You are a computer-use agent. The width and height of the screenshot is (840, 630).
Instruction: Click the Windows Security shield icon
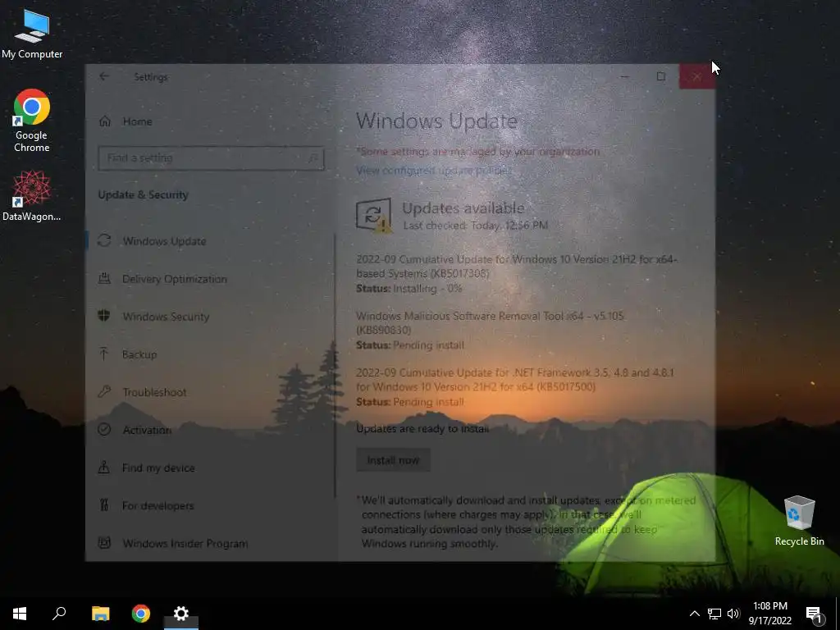pyautogui.click(x=104, y=316)
